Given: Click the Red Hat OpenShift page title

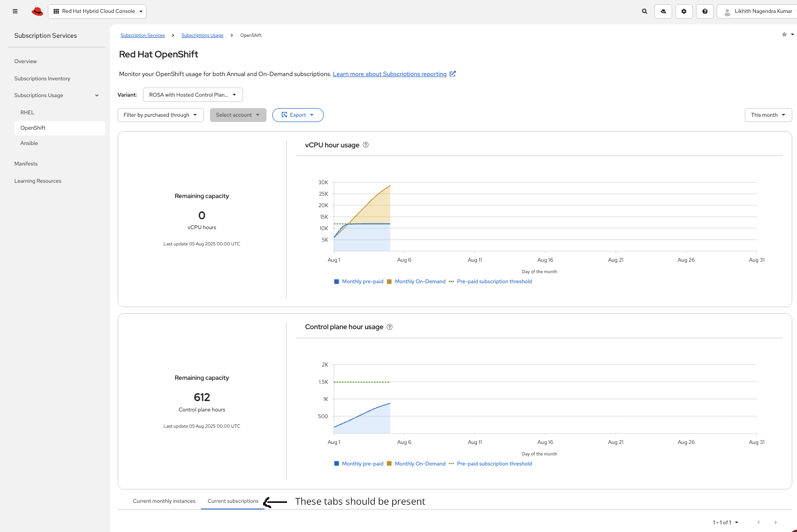Looking at the screenshot, I should click(x=158, y=55).
